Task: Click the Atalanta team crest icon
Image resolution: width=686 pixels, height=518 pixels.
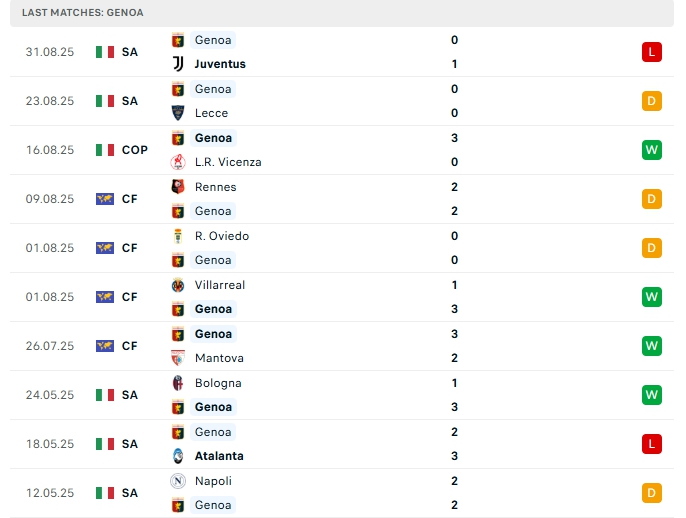Action: (x=179, y=456)
